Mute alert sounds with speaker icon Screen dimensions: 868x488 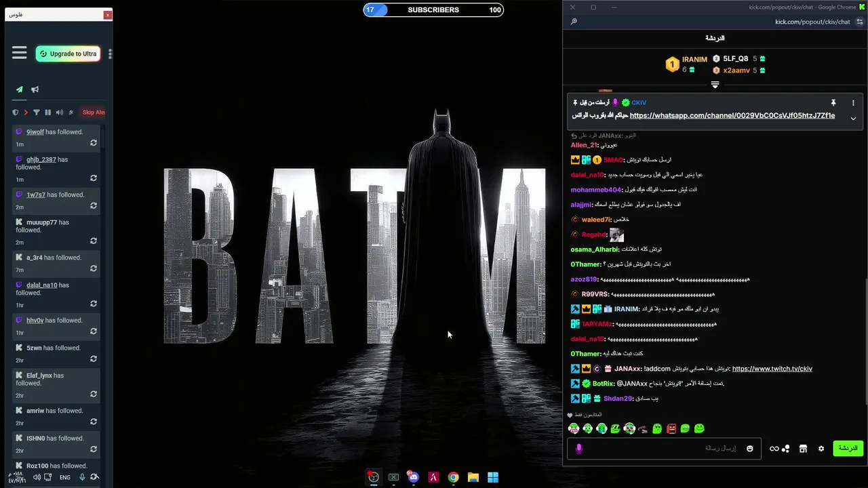click(59, 113)
